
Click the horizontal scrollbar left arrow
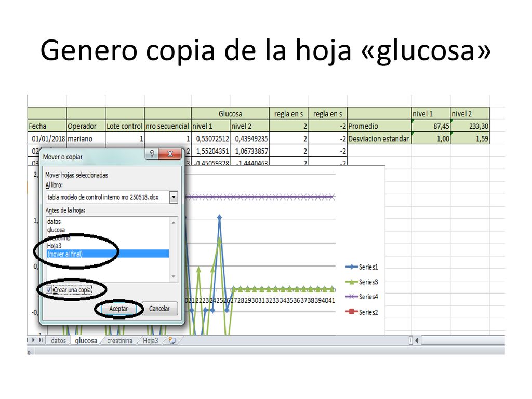417,340
